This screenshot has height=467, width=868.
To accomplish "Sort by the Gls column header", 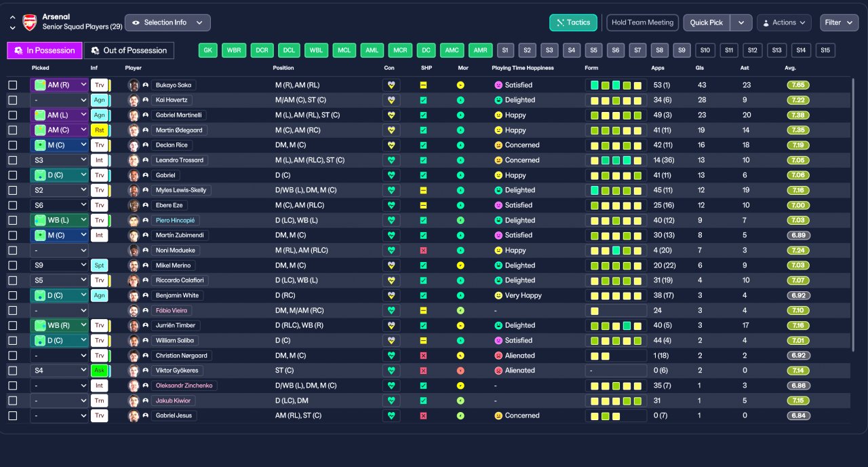I will coord(700,68).
